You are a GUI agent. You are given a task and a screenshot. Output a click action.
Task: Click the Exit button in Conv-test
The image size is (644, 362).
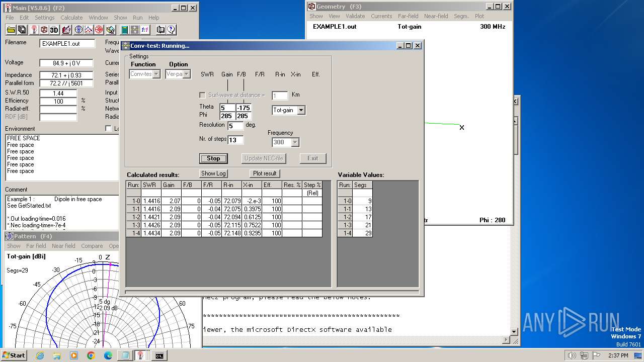click(x=313, y=158)
